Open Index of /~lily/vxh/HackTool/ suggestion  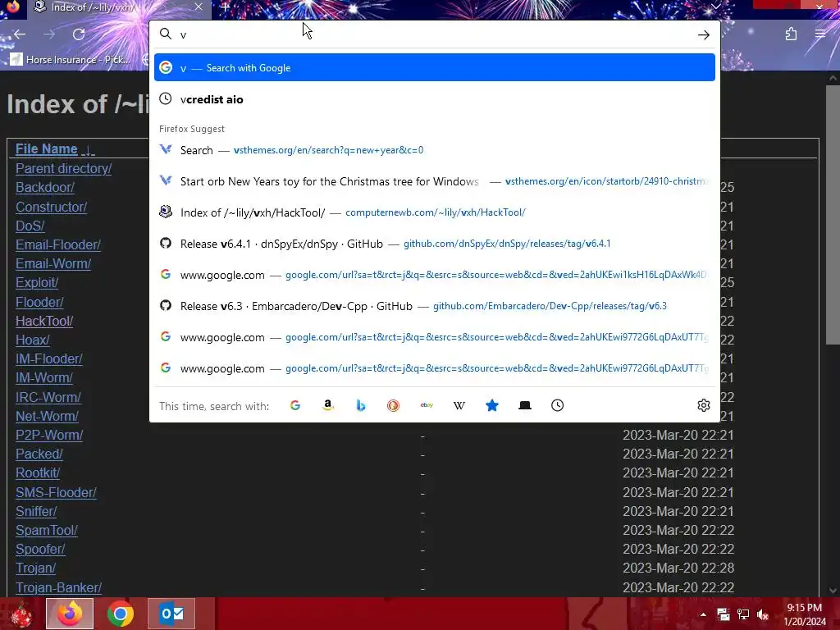tap(435, 212)
